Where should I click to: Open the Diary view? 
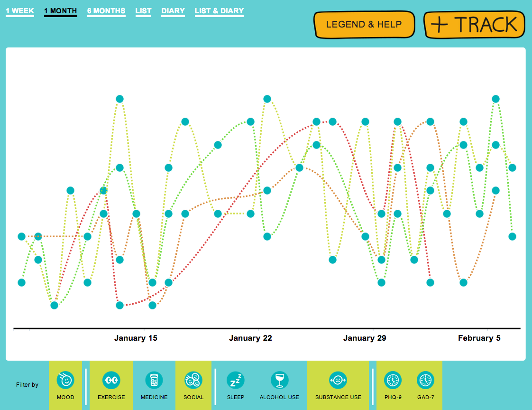point(173,11)
